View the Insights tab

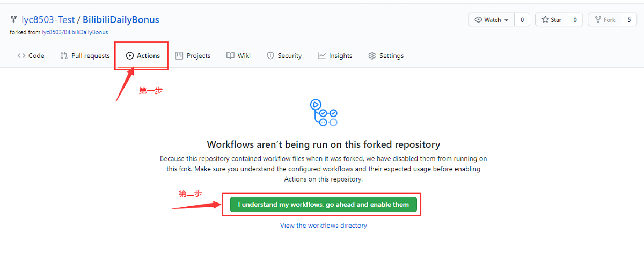(335, 56)
